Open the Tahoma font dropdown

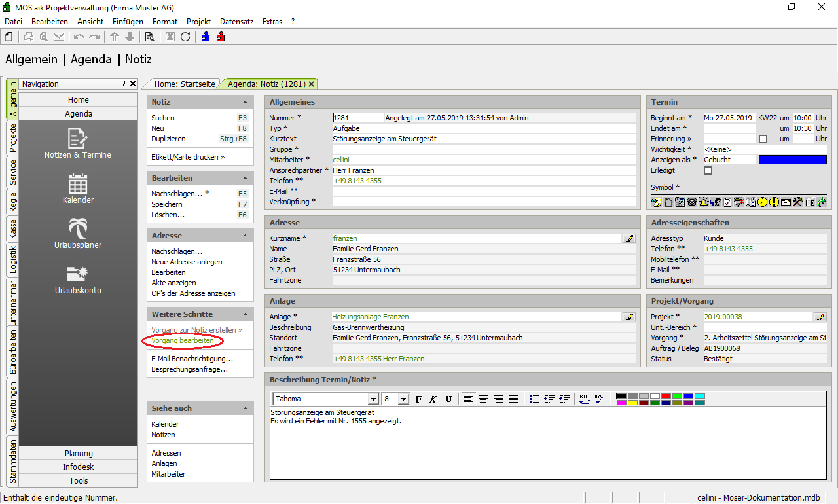(373, 399)
